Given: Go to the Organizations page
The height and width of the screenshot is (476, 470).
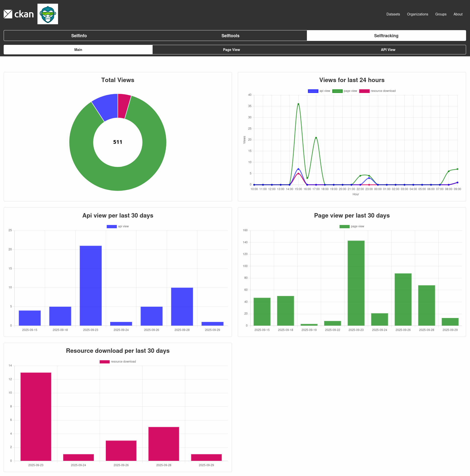Looking at the screenshot, I should click(x=417, y=14).
